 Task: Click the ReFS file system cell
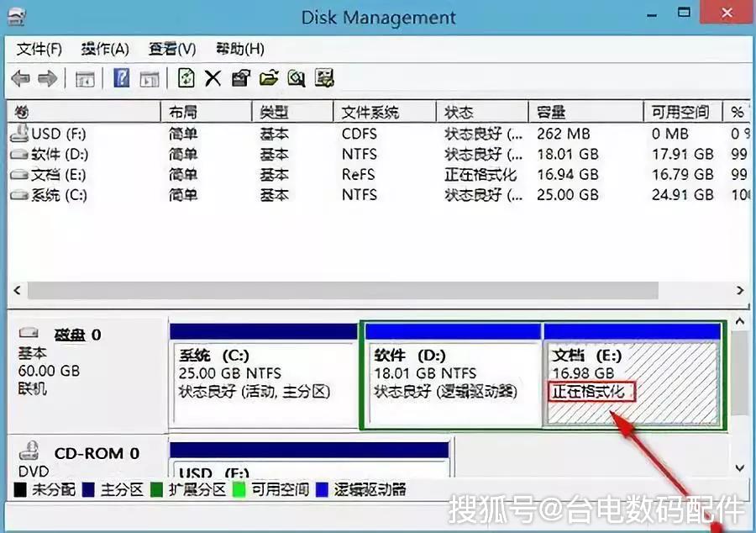(x=358, y=174)
